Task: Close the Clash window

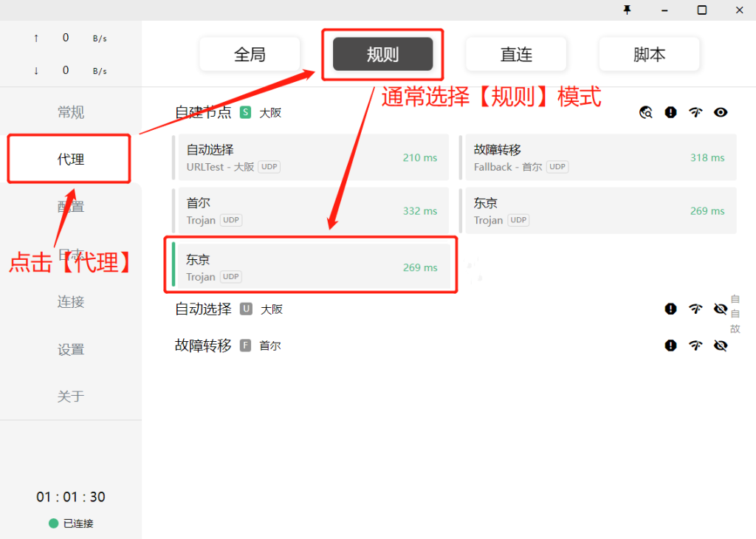Action: tap(740, 10)
